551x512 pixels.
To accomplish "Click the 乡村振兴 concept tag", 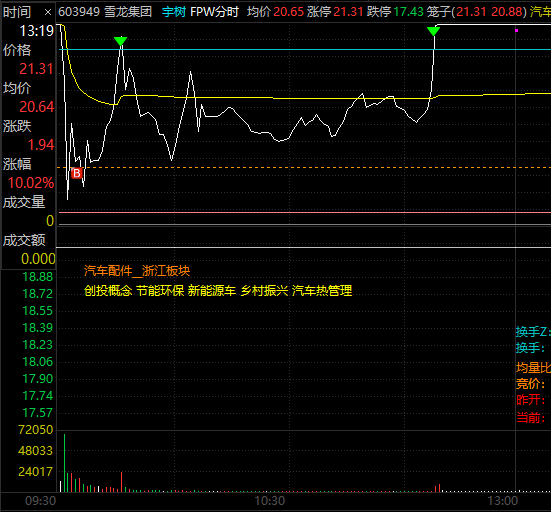I will pyautogui.click(x=264, y=291).
